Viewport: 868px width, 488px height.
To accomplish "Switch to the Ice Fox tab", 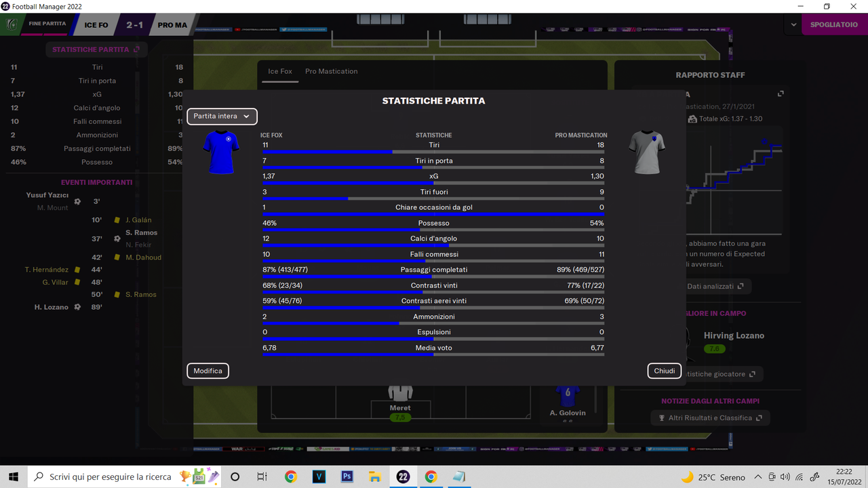I will [280, 71].
